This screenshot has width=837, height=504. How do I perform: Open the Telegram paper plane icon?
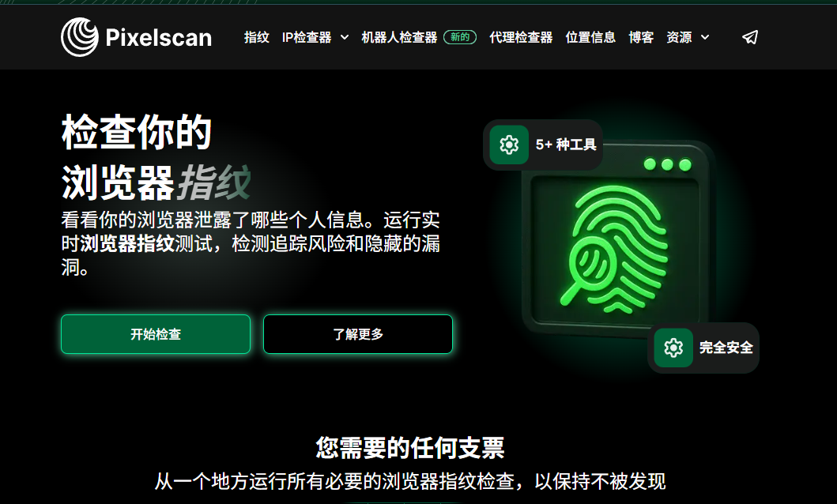coord(750,37)
